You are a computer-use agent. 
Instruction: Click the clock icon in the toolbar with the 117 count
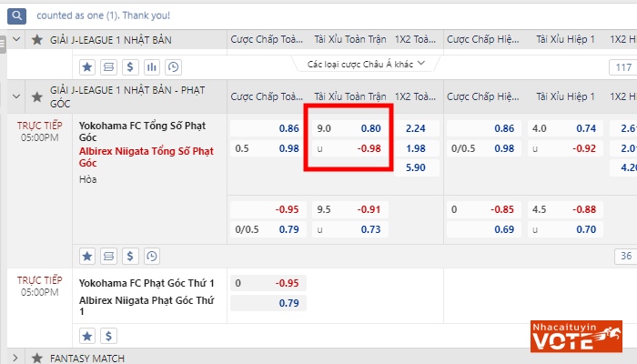[173, 67]
